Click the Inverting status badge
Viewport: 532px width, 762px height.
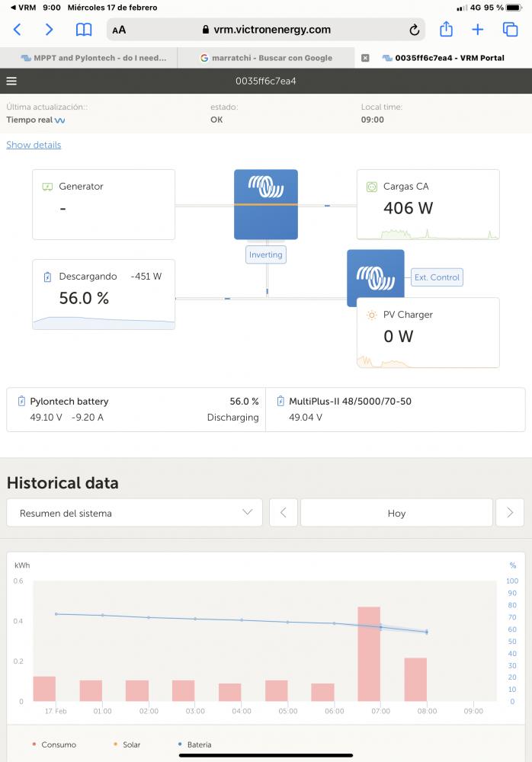pos(265,255)
